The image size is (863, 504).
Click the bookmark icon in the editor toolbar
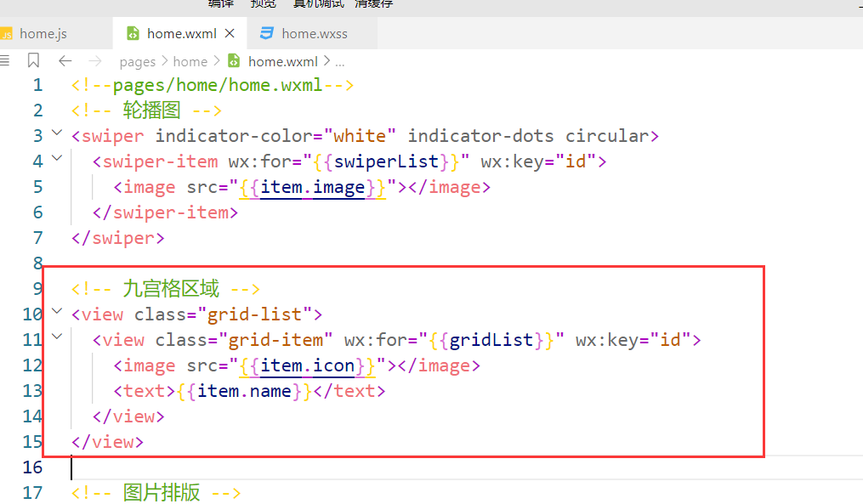pyautogui.click(x=33, y=60)
